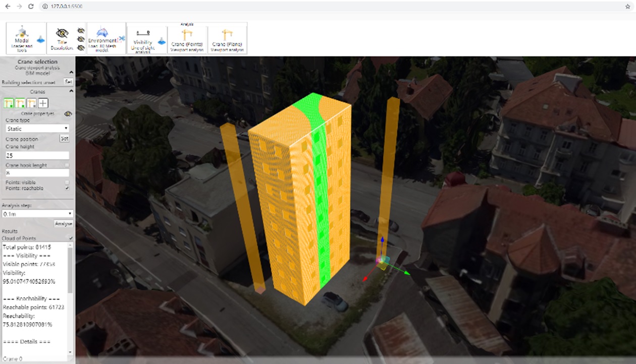This screenshot has height=364, width=636.
Task: Click the site information icon in address bar
Action: click(45, 7)
